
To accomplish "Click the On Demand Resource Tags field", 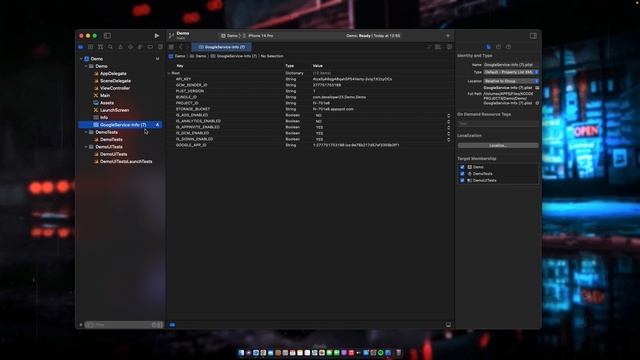I will (498, 123).
